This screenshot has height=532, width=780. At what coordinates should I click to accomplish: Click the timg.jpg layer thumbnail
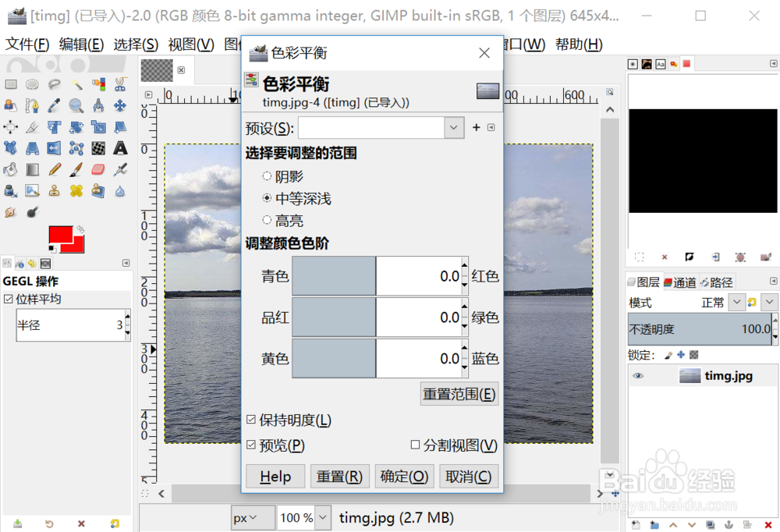tap(690, 375)
